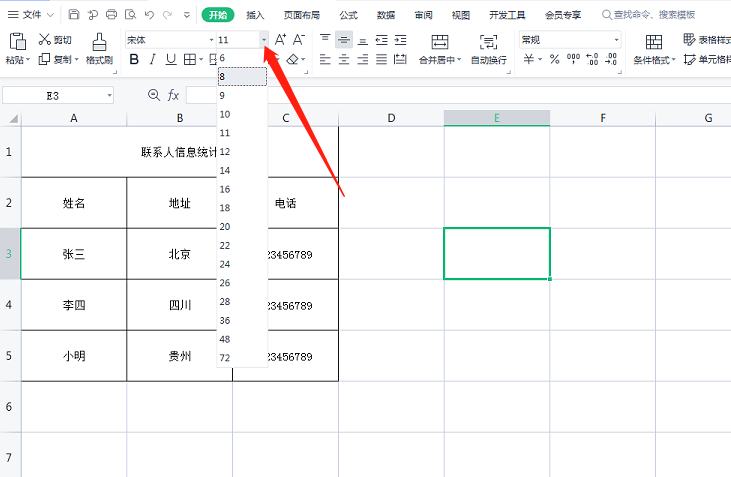Image resolution: width=731 pixels, height=477 pixels.
Task: Increase indent icon
Action: tap(400, 40)
